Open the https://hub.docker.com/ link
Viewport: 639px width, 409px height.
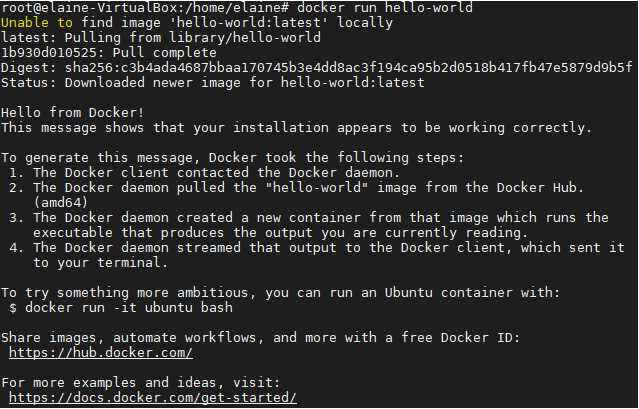coord(101,352)
